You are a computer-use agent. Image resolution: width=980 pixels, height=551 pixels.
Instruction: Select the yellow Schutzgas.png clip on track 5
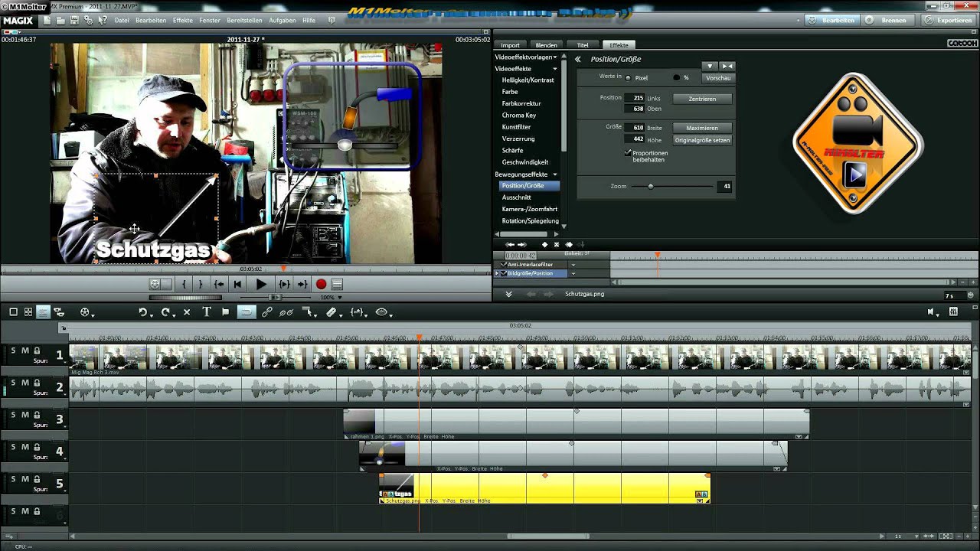[x=544, y=488]
